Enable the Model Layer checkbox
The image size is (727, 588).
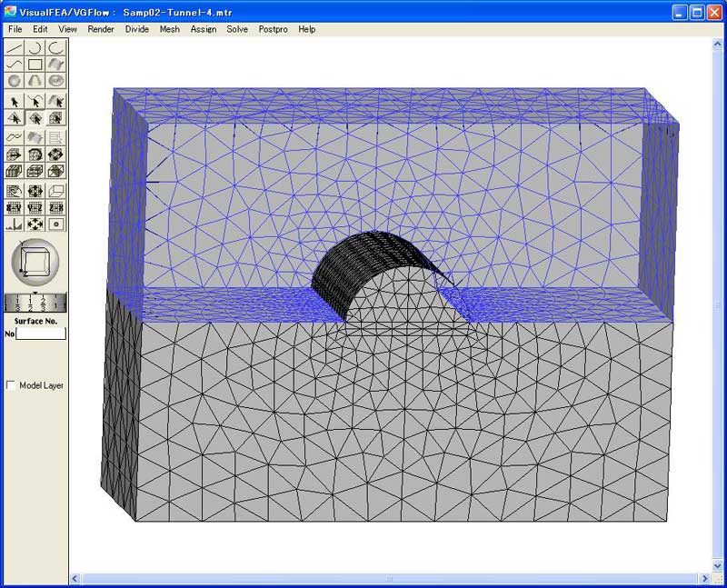pos(11,385)
